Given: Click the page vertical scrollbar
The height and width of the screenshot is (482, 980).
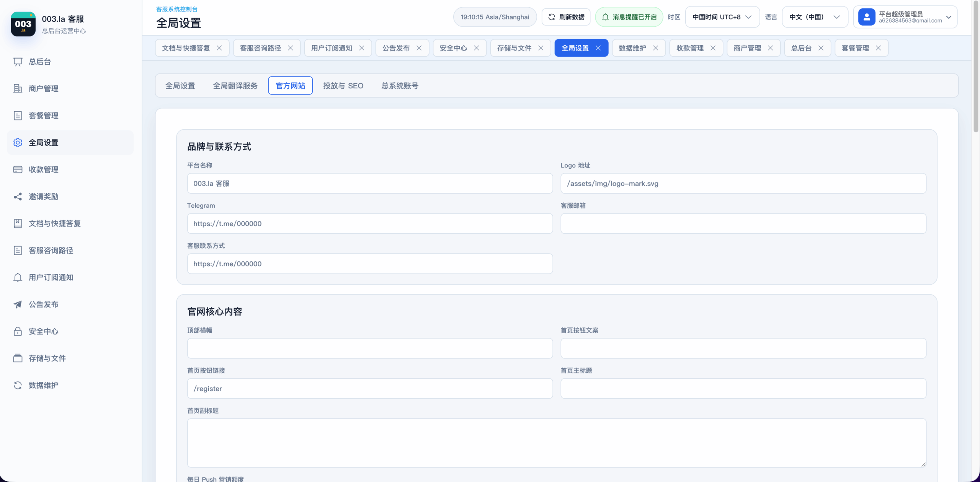Looking at the screenshot, I should click(976, 66).
